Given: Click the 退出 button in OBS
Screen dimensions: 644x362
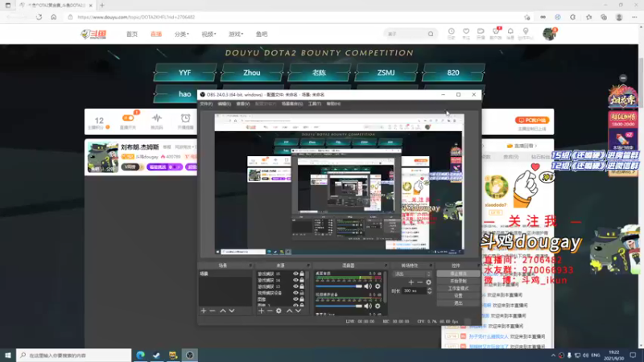Looking at the screenshot, I should [458, 303].
